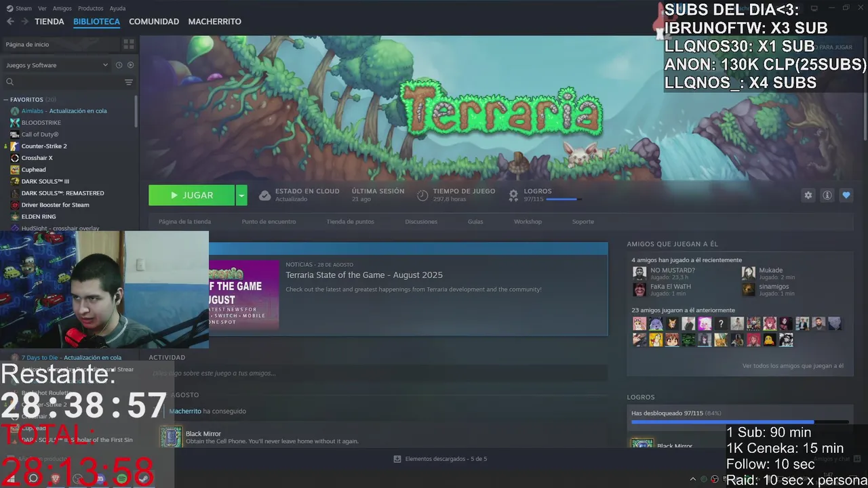Click the downloads icon in bottom bar
868x488 pixels.
pos(397,459)
